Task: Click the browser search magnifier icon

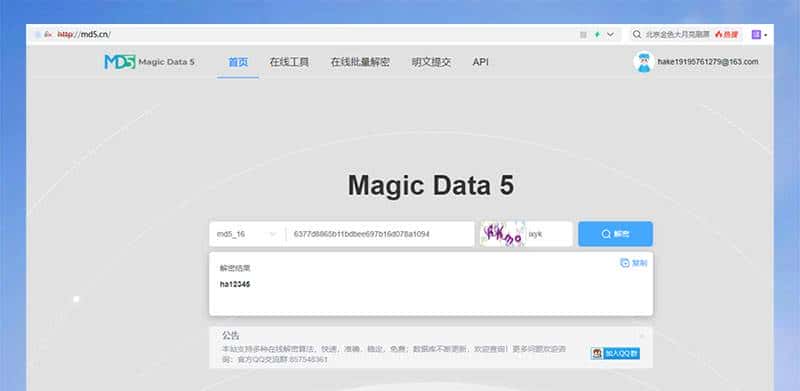Action: tap(637, 35)
